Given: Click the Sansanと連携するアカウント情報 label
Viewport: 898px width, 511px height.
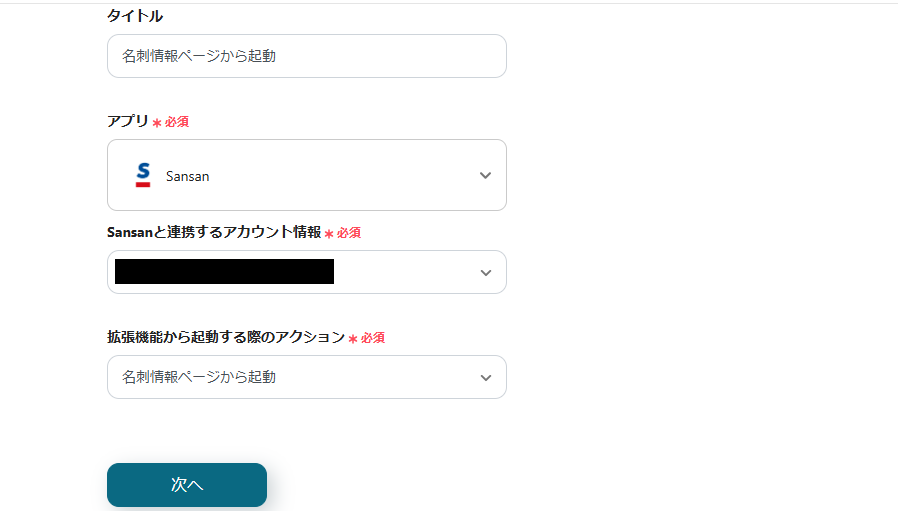Looking at the screenshot, I should [x=214, y=232].
